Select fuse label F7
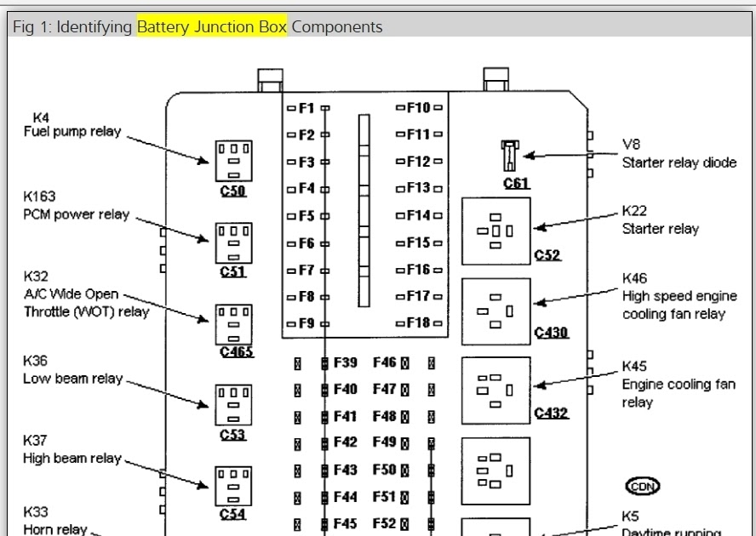This screenshot has height=536, width=756. 306,270
